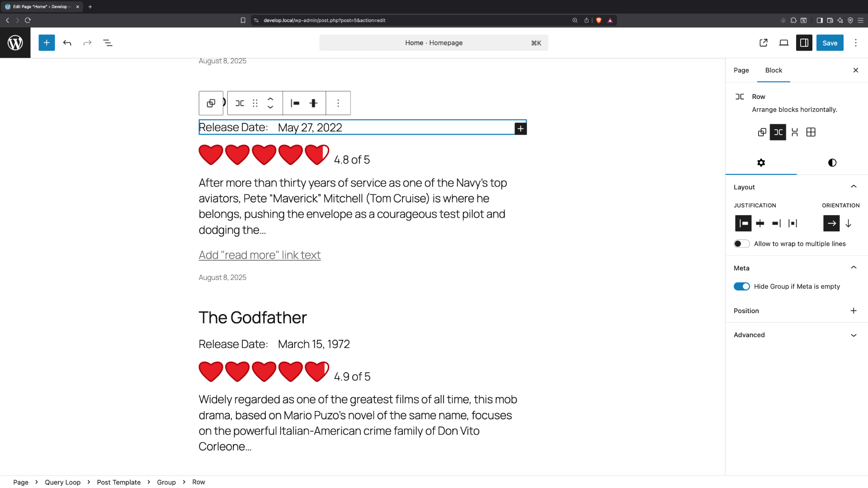This screenshot has width=868, height=488.
Task: Move the Row block up
Action: (270, 99)
